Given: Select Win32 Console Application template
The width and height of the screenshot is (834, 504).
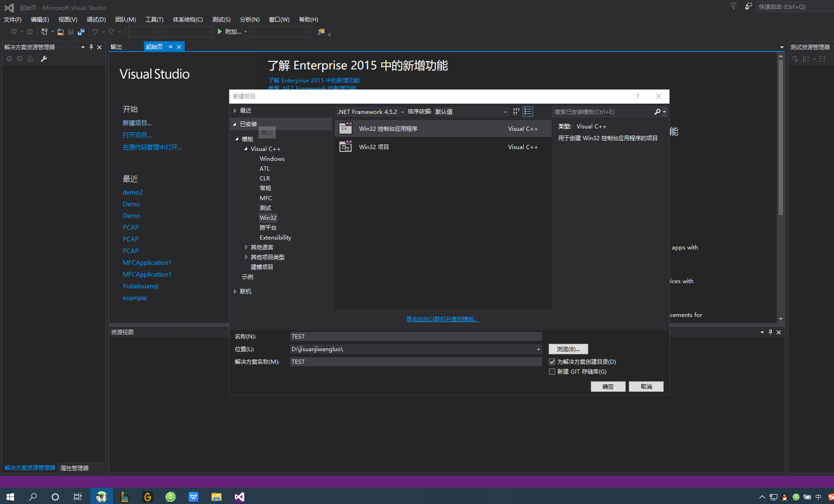Looking at the screenshot, I should [x=443, y=128].
